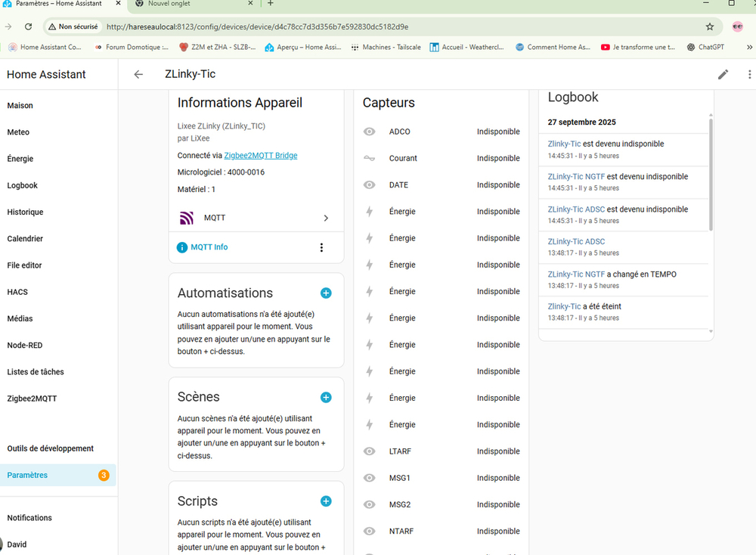
Task: Click the Non sécurisé site security badge
Action: point(73,27)
